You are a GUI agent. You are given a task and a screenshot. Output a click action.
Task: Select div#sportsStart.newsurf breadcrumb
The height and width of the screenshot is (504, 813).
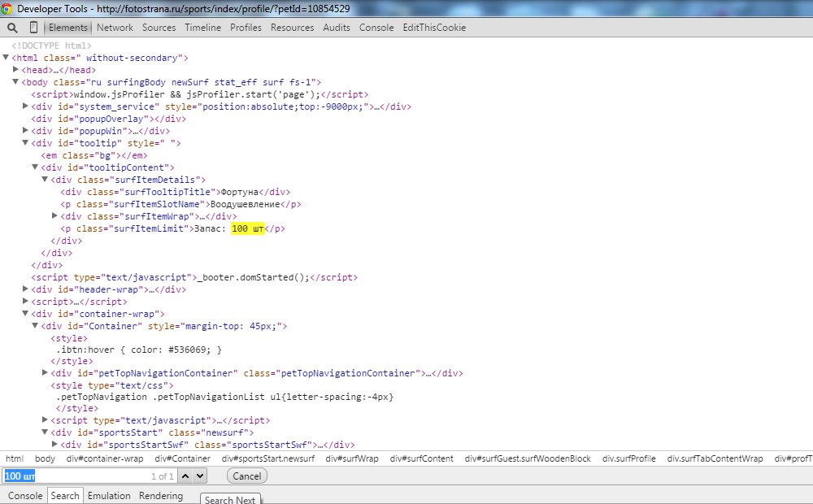(x=268, y=458)
